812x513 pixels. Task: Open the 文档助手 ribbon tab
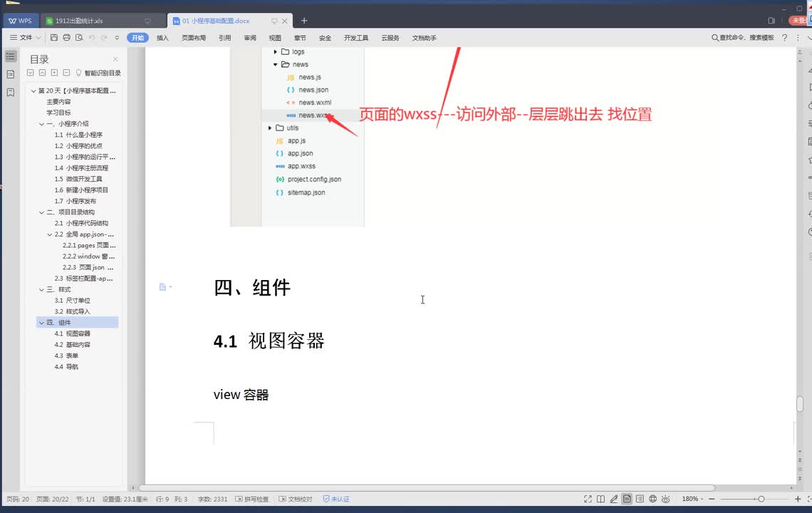[424, 38]
